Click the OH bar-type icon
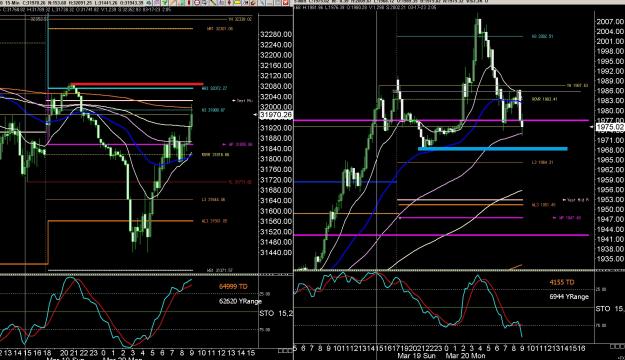Viewport: 625px width, 360px height. point(246,2)
